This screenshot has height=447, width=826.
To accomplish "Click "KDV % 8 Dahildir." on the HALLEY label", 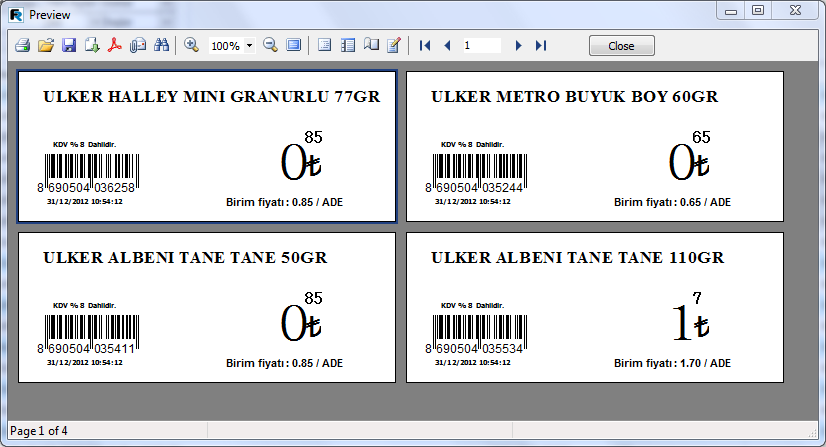I will click(x=84, y=144).
